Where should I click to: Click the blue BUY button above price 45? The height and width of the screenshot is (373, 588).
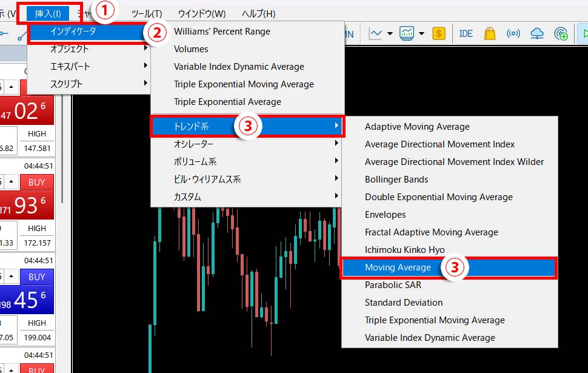[x=37, y=277]
